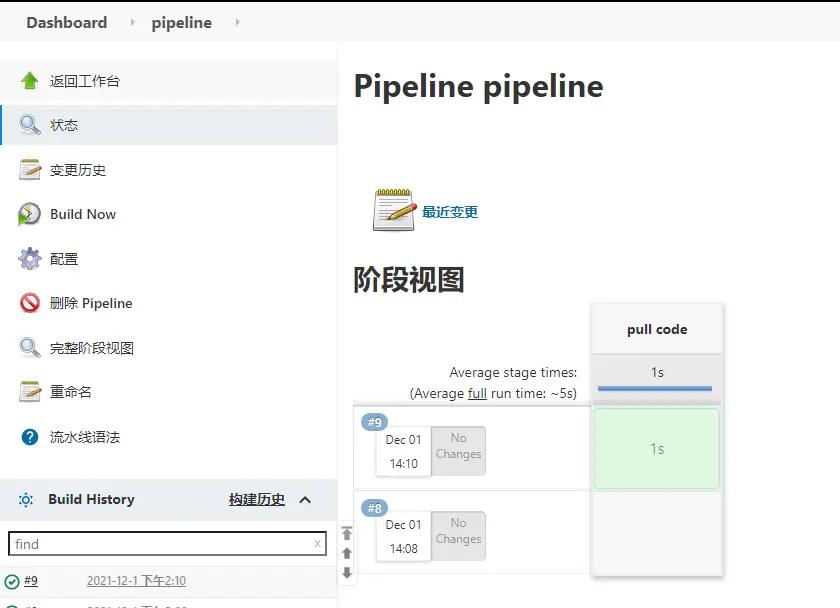Click the #8 build badge in stage view
Image resolution: width=840 pixels, height=608 pixels.
[x=374, y=508]
